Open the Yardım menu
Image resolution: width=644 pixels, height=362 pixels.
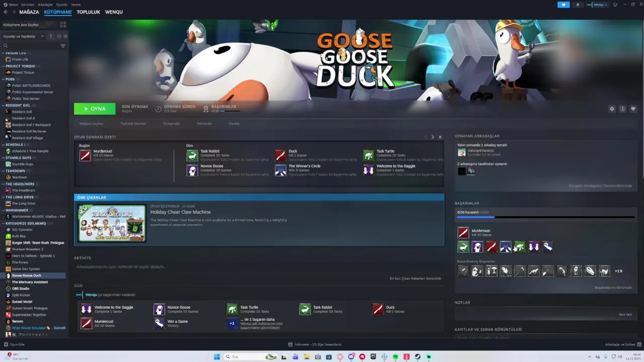(75, 5)
